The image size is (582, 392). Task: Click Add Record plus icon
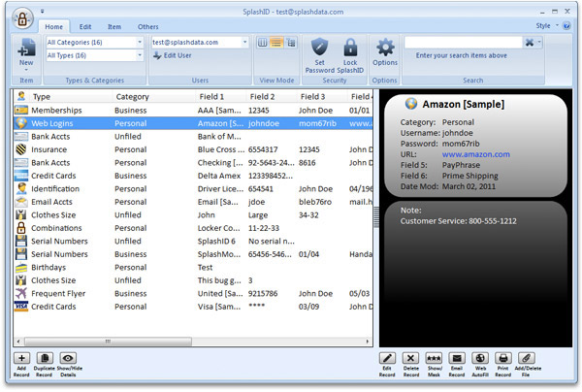[x=22, y=358]
